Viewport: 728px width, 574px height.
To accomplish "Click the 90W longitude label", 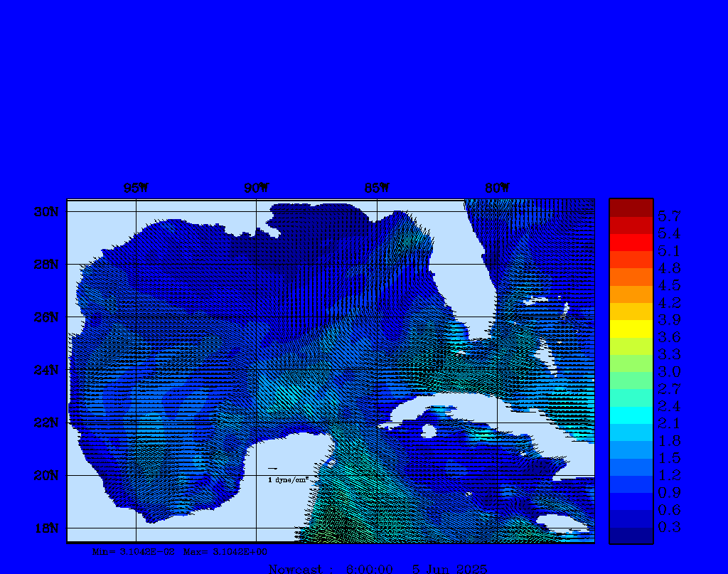I will (257, 188).
